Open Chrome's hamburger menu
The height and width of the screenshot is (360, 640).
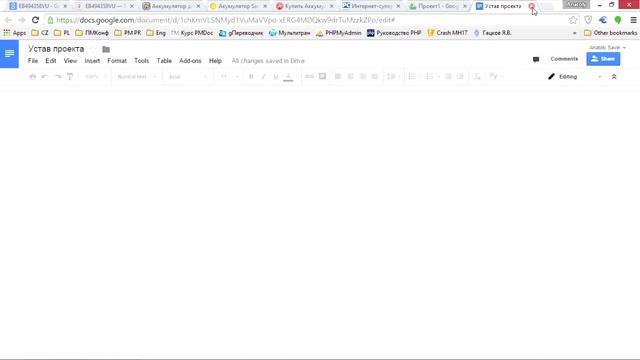(x=633, y=20)
